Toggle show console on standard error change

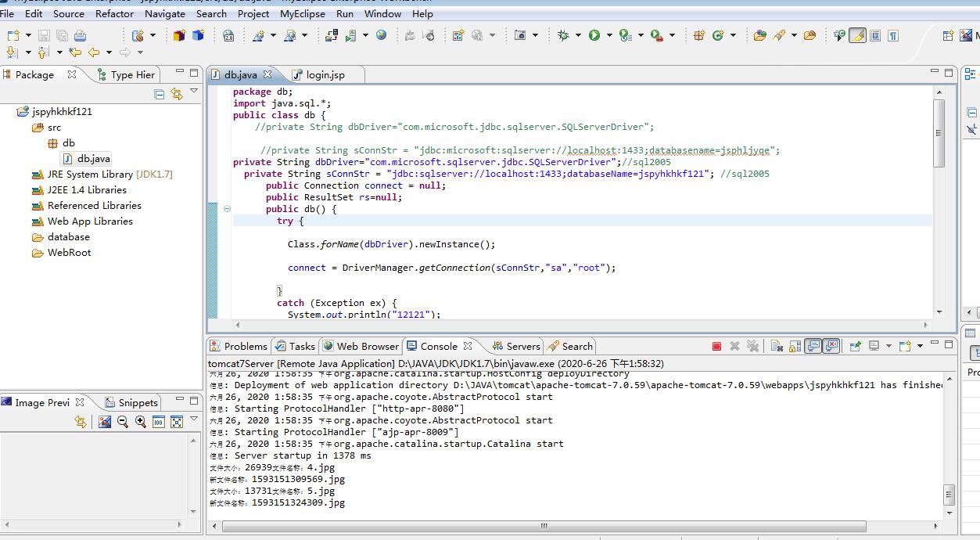831,346
